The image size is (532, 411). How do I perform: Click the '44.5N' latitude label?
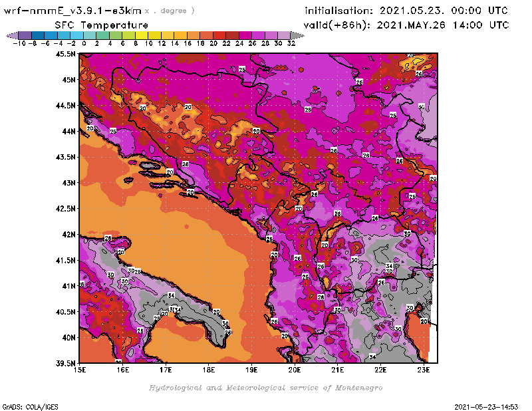tap(65, 106)
